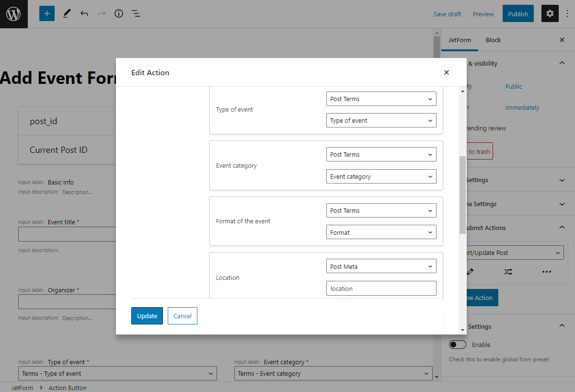The image size is (575, 392).
Task: Open the Post Terms dropdown for Location row
Action: pos(381,266)
